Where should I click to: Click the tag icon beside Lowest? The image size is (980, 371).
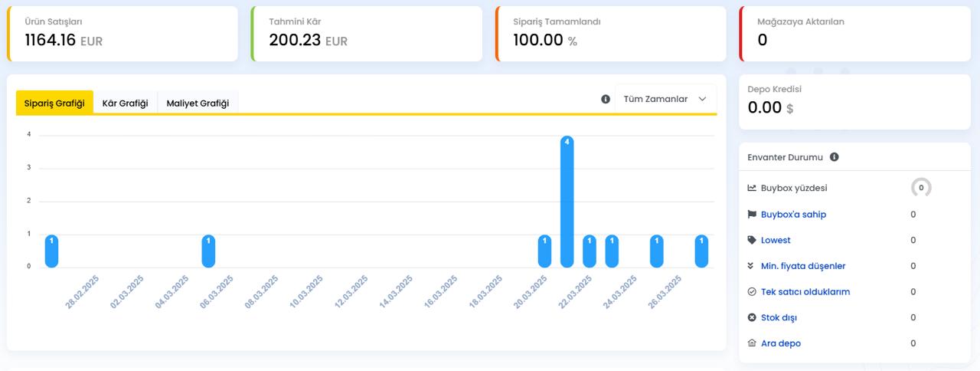point(752,240)
